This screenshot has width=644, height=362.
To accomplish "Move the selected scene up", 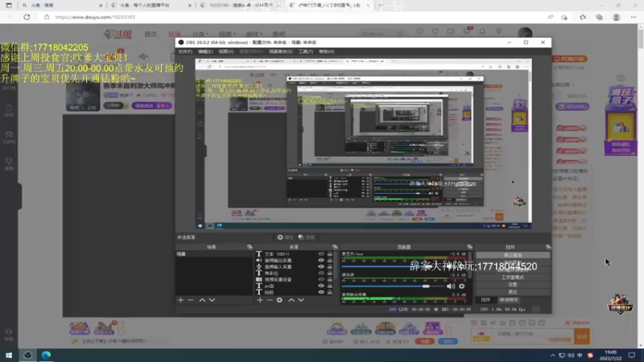I will pos(202,300).
